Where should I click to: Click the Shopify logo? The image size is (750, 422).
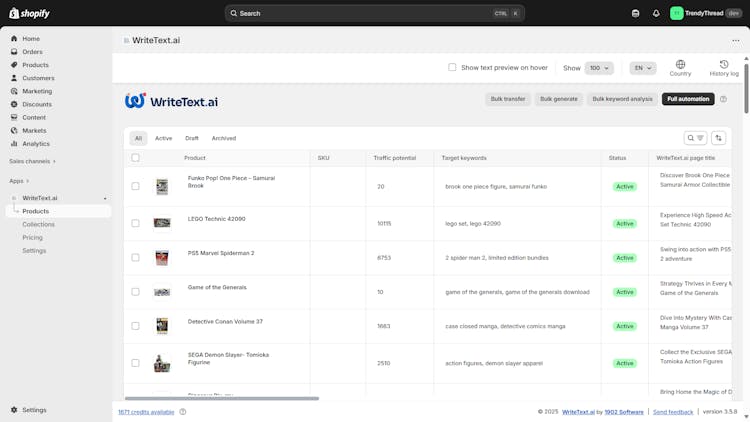click(x=29, y=13)
